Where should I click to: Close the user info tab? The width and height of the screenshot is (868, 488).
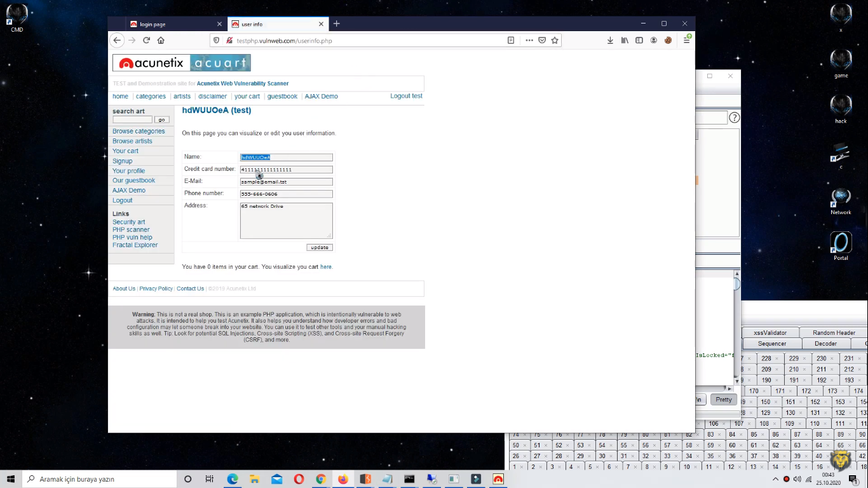(x=322, y=24)
